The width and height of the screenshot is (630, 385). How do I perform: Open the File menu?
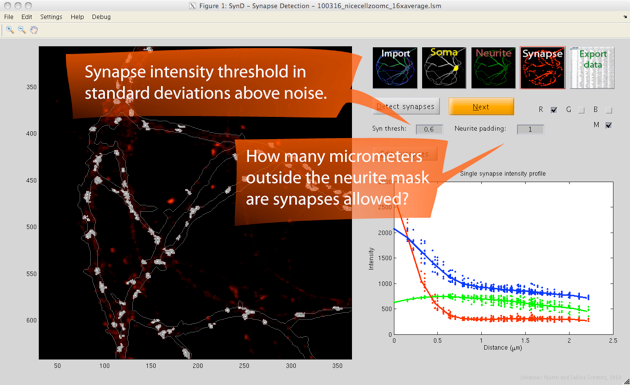[x=8, y=17]
